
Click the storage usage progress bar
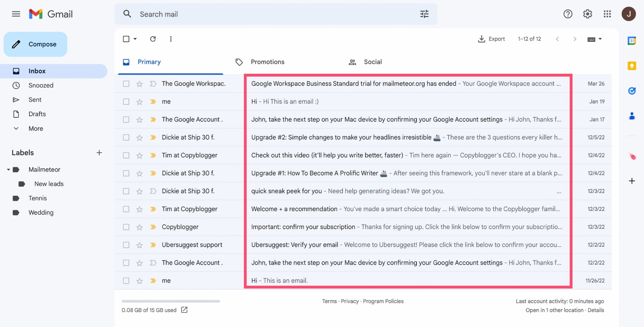[171, 301]
